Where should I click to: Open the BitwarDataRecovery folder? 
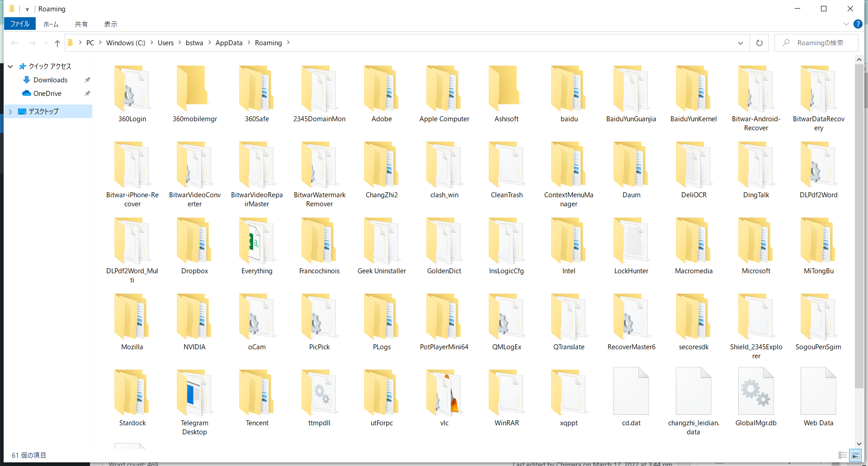pyautogui.click(x=818, y=99)
